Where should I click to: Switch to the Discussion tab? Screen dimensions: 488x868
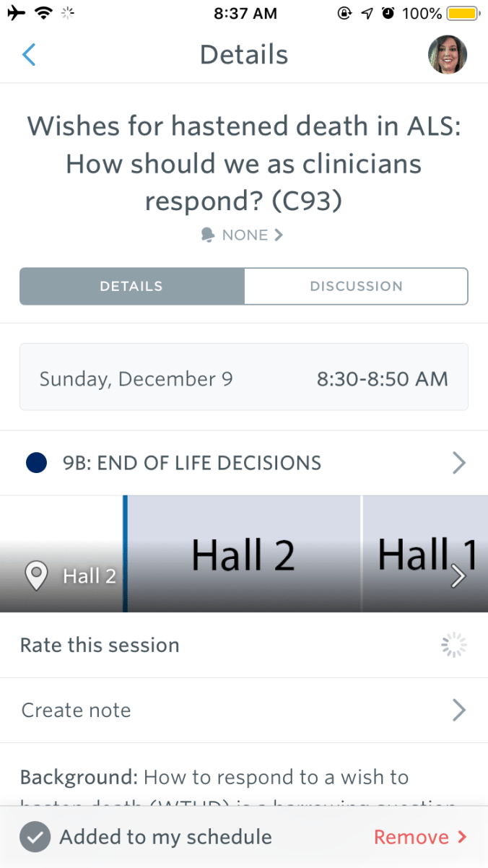click(357, 286)
